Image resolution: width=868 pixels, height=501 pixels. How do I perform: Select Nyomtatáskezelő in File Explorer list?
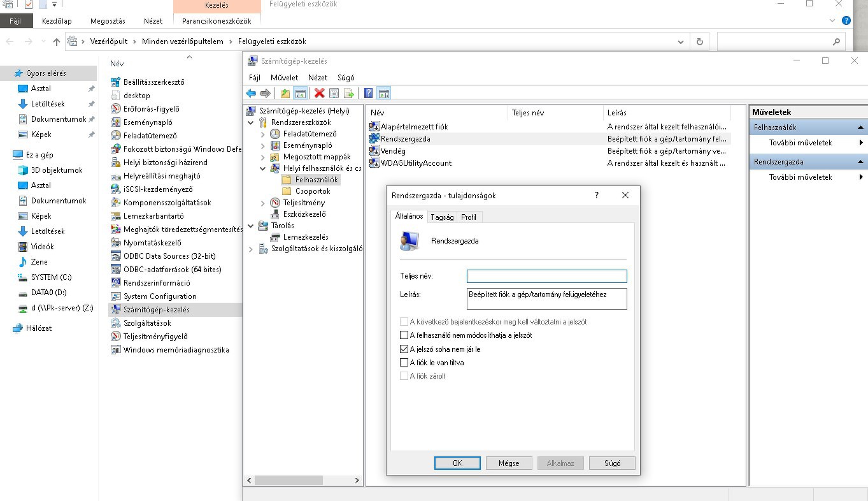(152, 242)
